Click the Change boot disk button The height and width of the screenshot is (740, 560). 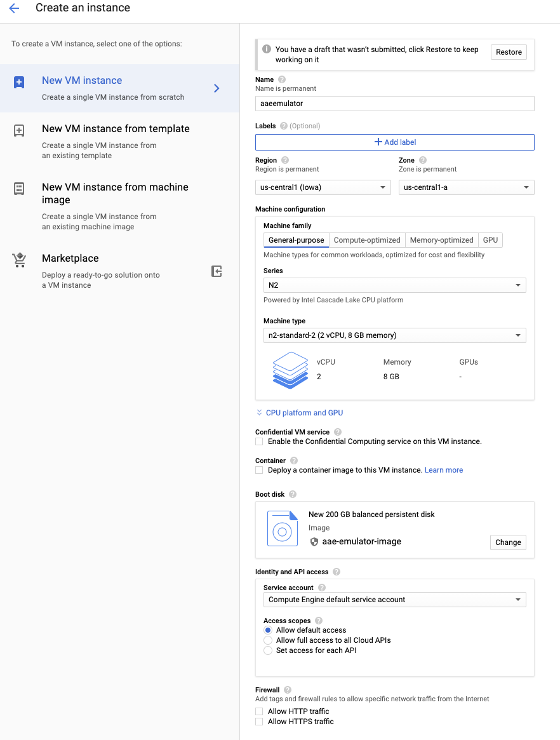(508, 542)
